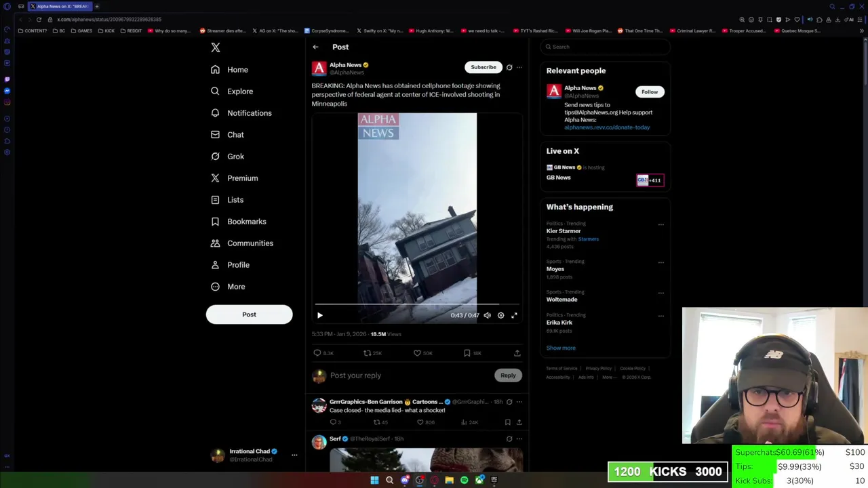Click the Reply button
This screenshot has width=868, height=488.
click(x=508, y=375)
